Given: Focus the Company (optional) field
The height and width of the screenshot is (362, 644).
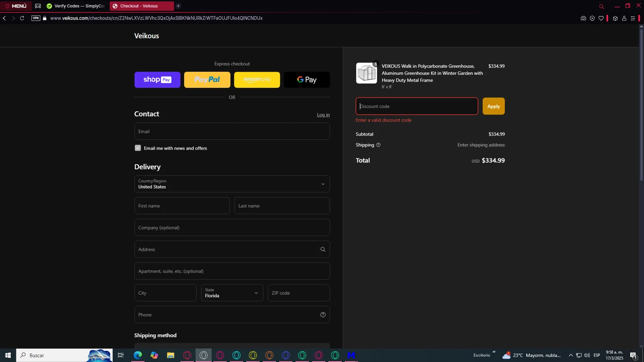Looking at the screenshot, I should [232, 228].
